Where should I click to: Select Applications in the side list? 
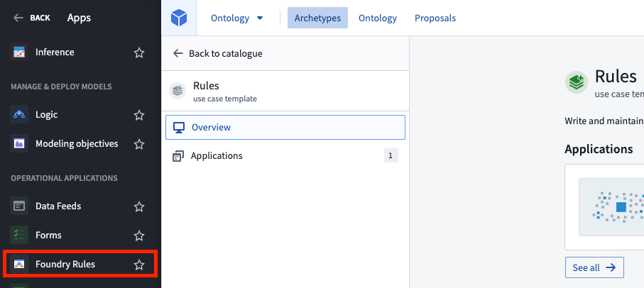pyautogui.click(x=285, y=156)
